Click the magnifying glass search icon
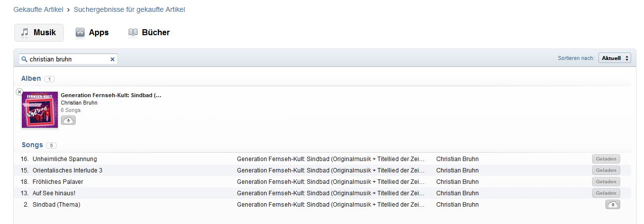The image size is (644, 224). coord(24,59)
